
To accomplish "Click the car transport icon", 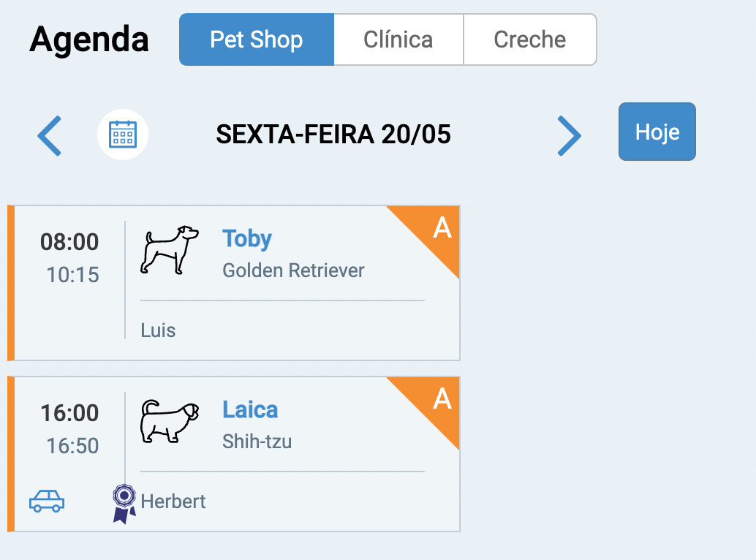I will click(x=47, y=501).
